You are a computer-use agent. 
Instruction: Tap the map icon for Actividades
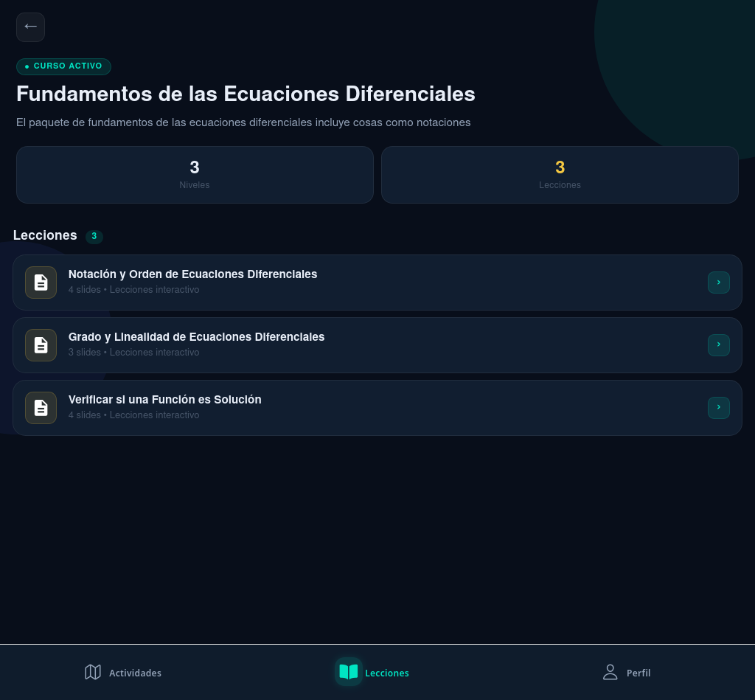click(x=93, y=672)
